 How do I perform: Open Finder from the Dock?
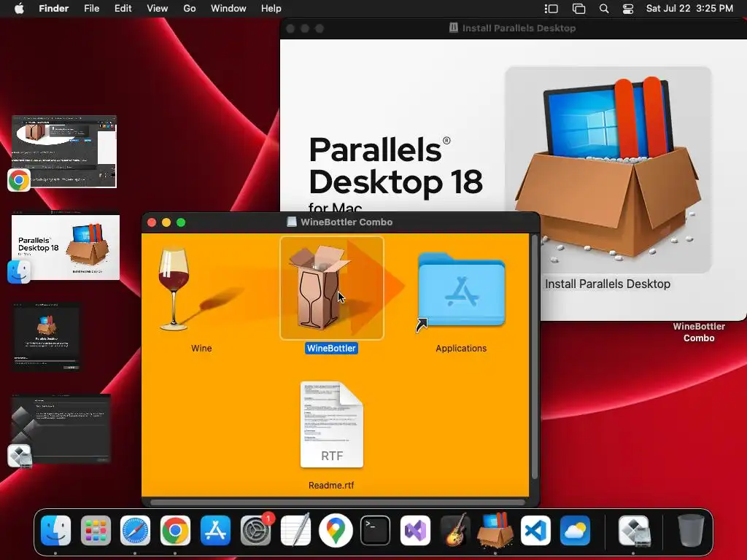(x=55, y=530)
